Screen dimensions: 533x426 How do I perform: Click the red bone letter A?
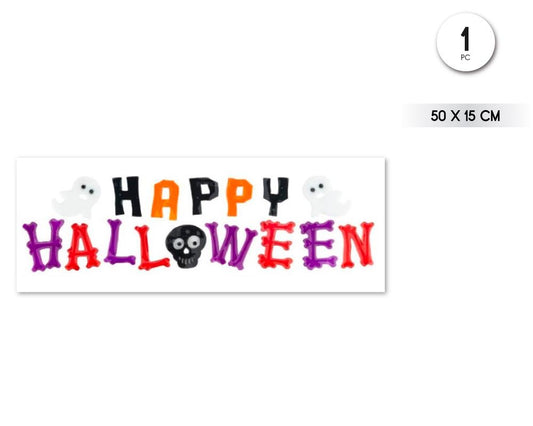(82, 247)
